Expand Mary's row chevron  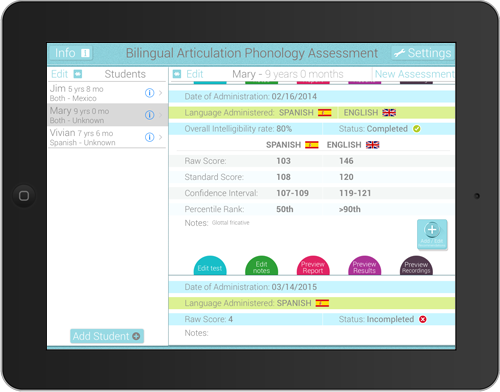[x=161, y=115]
